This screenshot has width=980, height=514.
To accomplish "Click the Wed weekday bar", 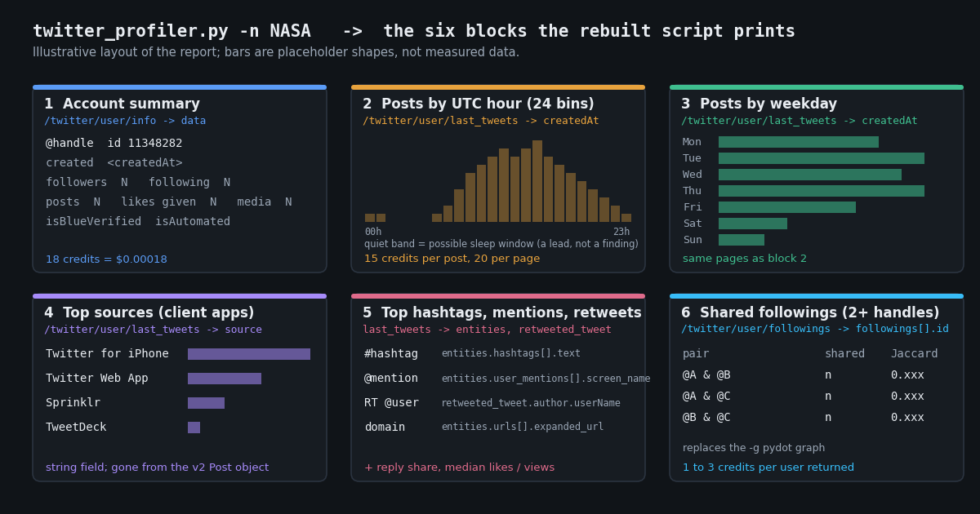I will (810, 175).
